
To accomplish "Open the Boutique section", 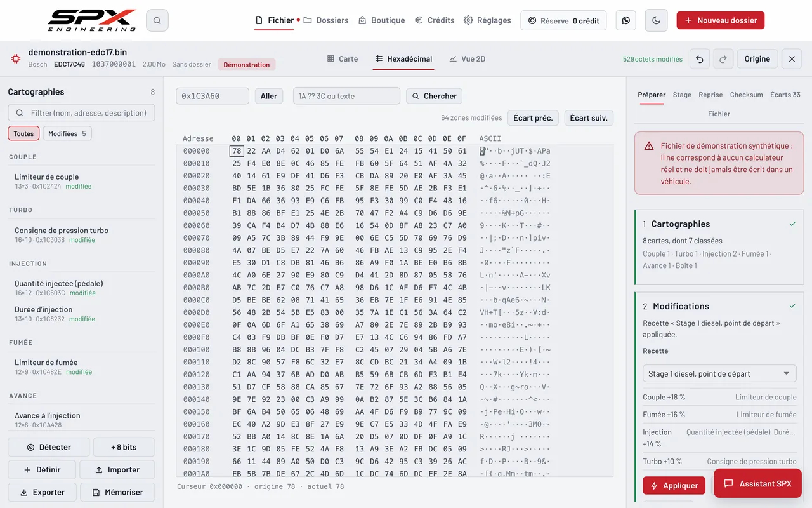I will coord(381,20).
